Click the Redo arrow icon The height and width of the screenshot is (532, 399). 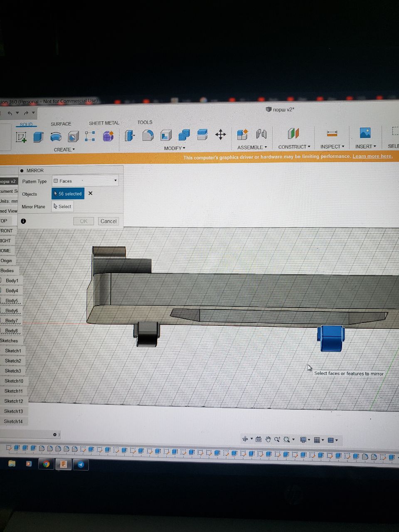coord(26,113)
